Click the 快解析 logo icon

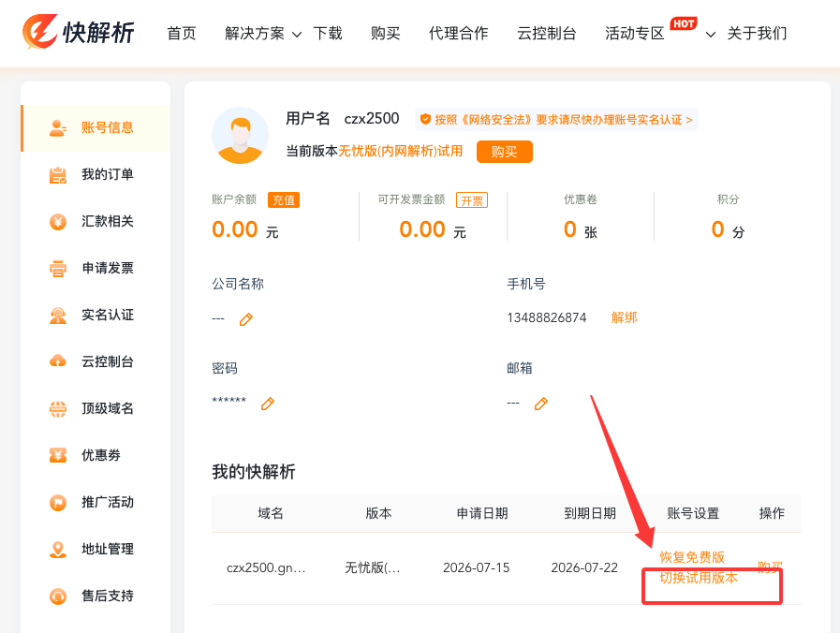click(40, 32)
